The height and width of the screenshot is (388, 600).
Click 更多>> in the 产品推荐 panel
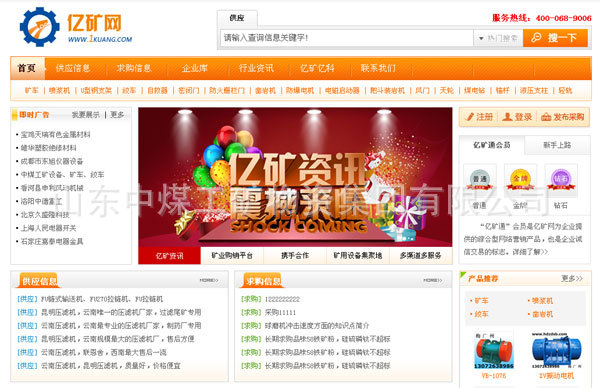click(x=572, y=279)
